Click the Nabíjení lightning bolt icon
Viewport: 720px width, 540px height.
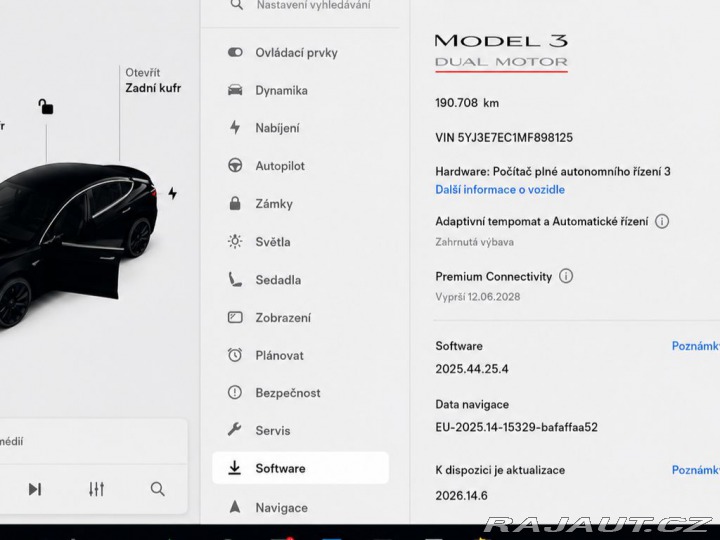coord(235,128)
